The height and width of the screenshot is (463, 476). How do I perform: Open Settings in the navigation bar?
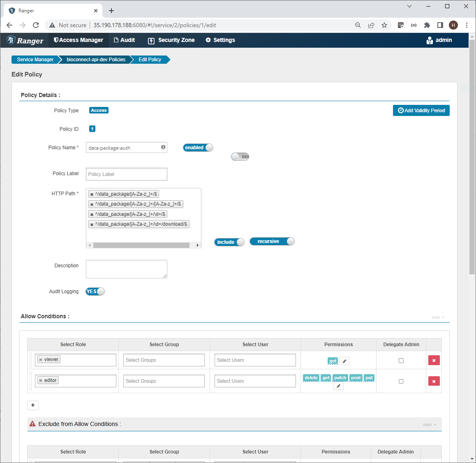click(220, 40)
